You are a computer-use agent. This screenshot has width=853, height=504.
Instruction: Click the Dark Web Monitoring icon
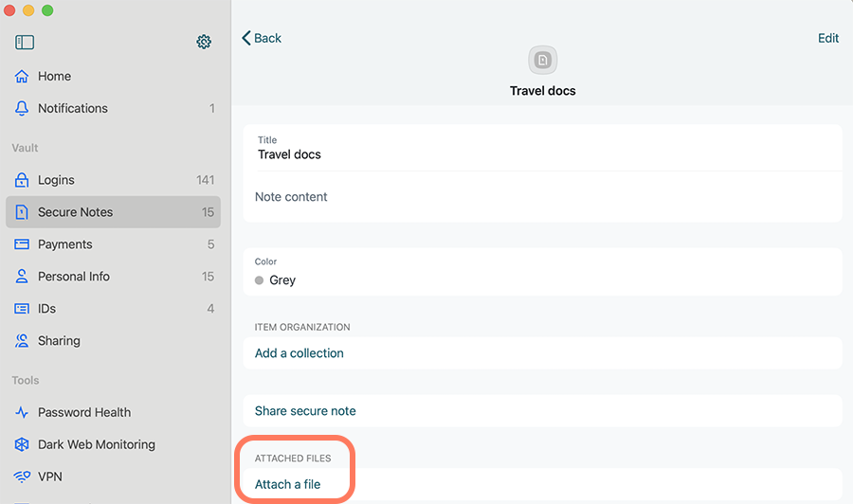[x=22, y=444]
